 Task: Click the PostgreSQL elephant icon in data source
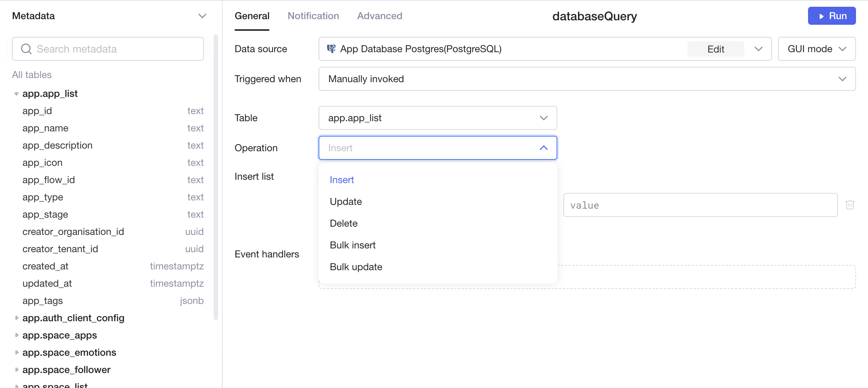tap(331, 49)
